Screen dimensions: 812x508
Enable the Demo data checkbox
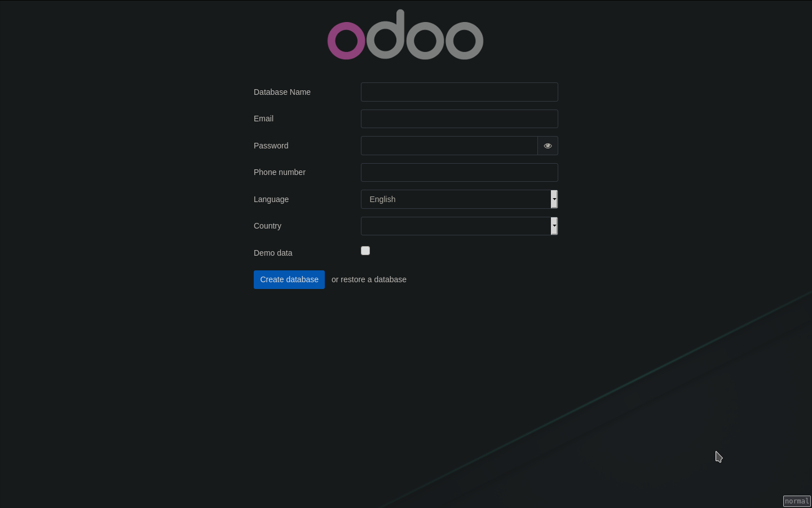tap(365, 251)
